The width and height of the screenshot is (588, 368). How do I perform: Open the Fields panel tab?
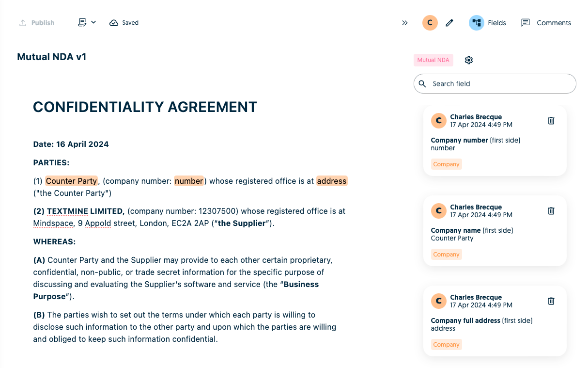[488, 23]
